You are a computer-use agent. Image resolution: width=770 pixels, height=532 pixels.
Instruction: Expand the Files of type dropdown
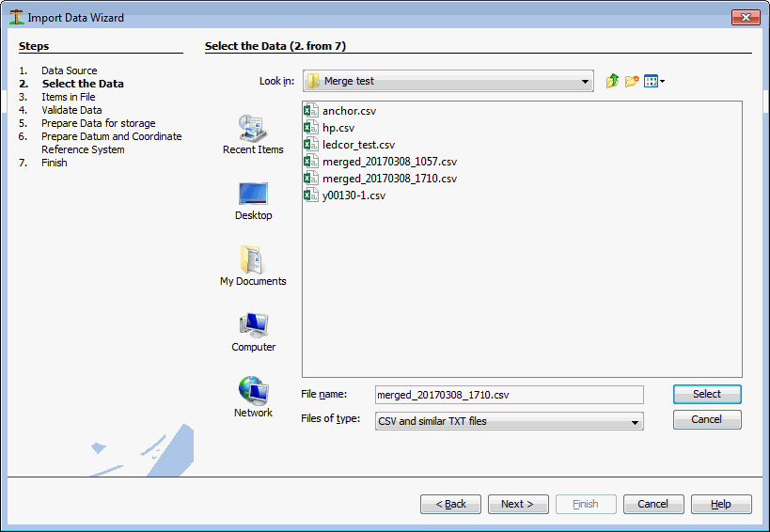coord(635,422)
